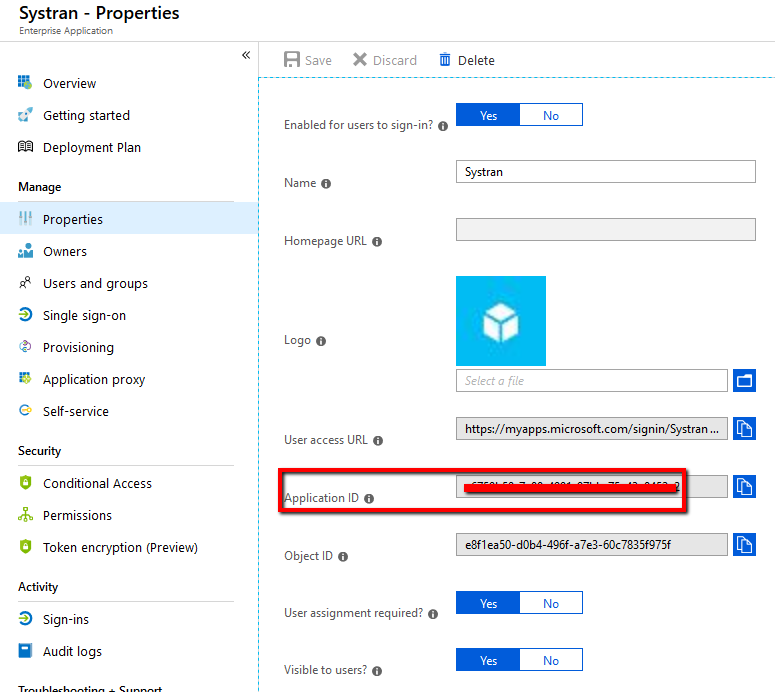The width and height of the screenshot is (775, 692).
Task: Open the Getting started page
Action: tap(86, 116)
